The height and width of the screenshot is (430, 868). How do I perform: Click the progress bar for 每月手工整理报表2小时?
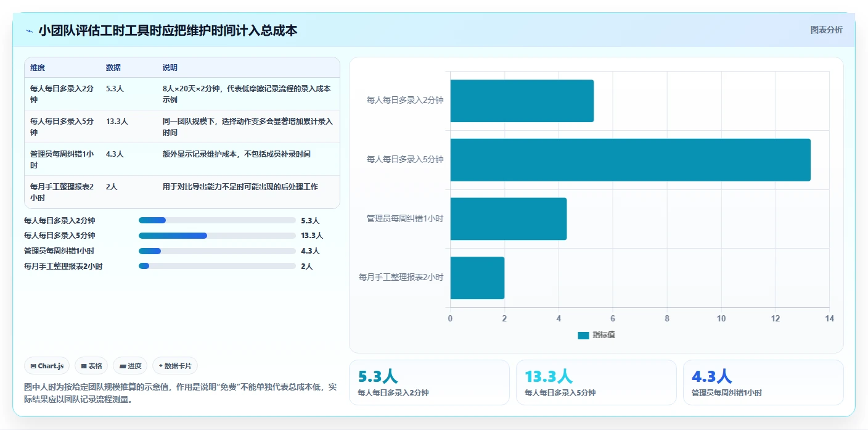click(x=217, y=266)
